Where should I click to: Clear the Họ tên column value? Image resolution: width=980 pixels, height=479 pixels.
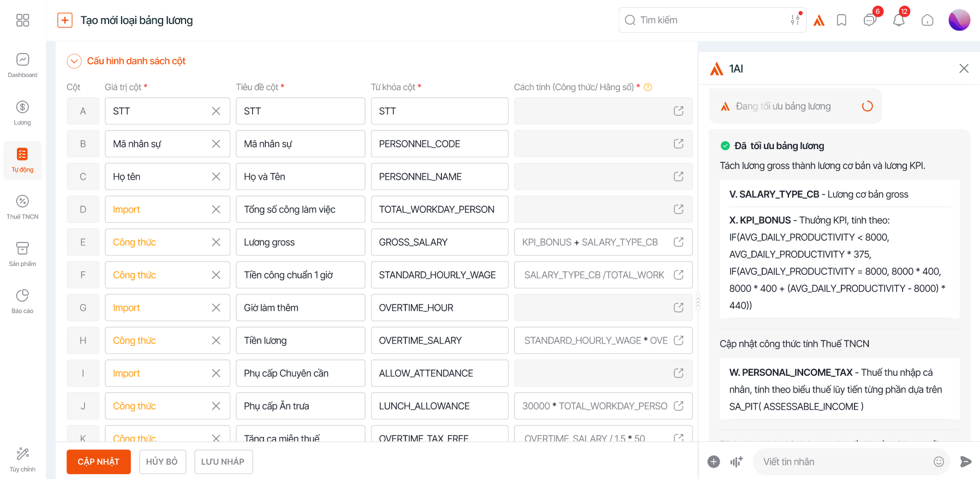coord(216,176)
